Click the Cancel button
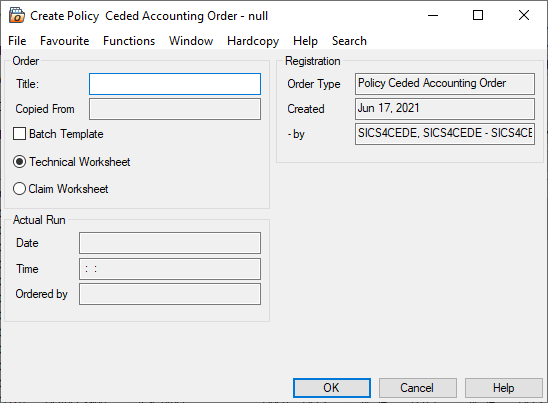 418,388
